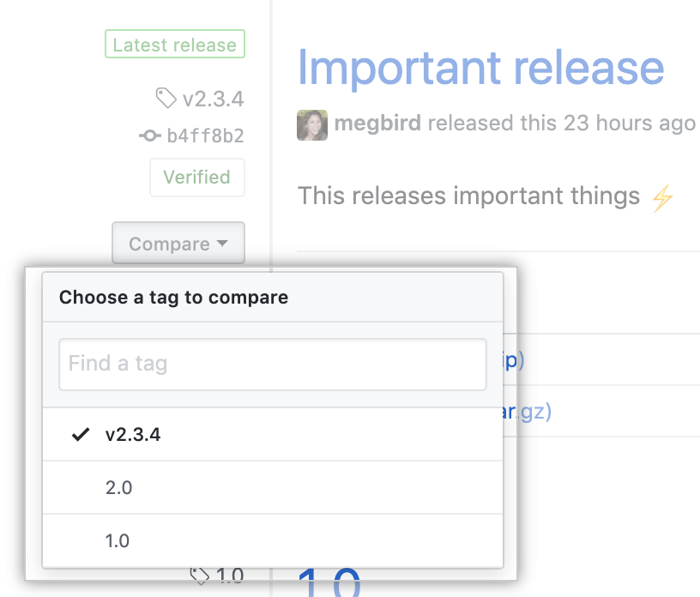Viewport: 700px width, 597px height.
Task: Open the Important release title link
Action: tap(480, 68)
